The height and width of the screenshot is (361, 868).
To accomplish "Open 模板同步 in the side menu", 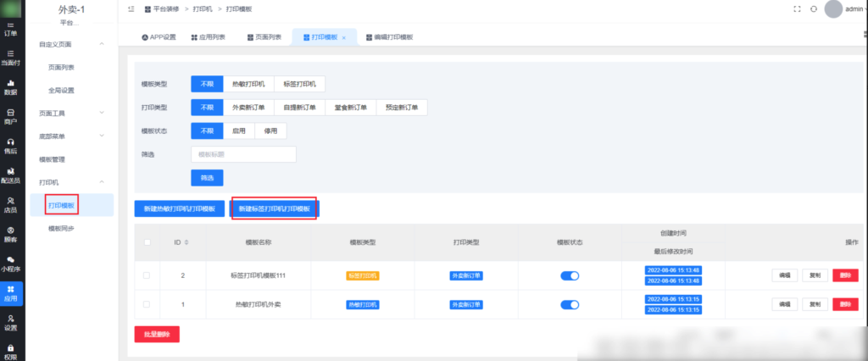I will [61, 228].
